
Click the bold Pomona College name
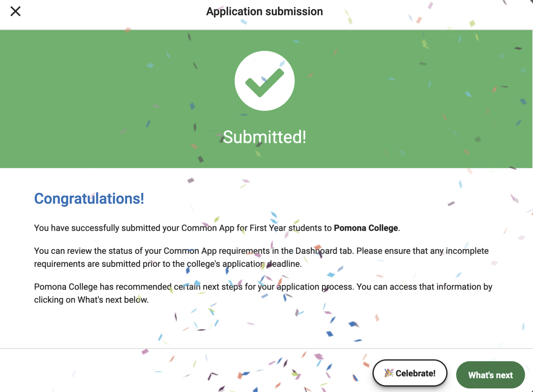[x=366, y=228]
